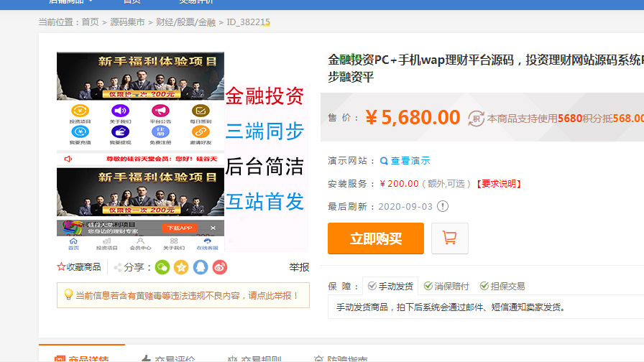
Task: Click the 举报 report link
Action: pos(299,267)
